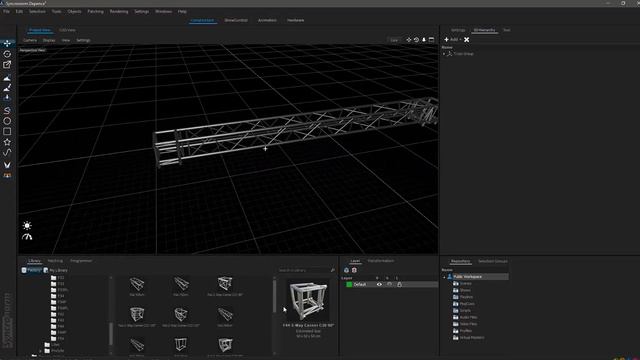Image resolution: width=640 pixels, height=360 pixels.
Task: Click the reset camera rotation icon
Action: 416,40
